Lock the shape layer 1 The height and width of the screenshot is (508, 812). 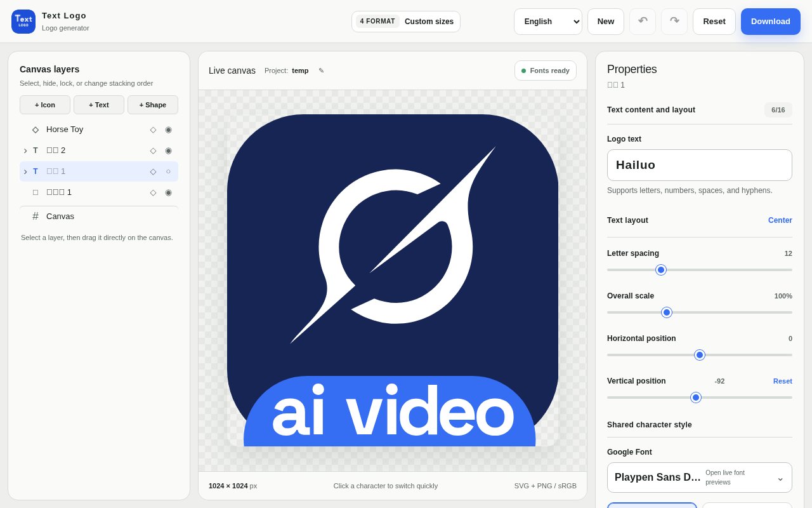[x=153, y=192]
